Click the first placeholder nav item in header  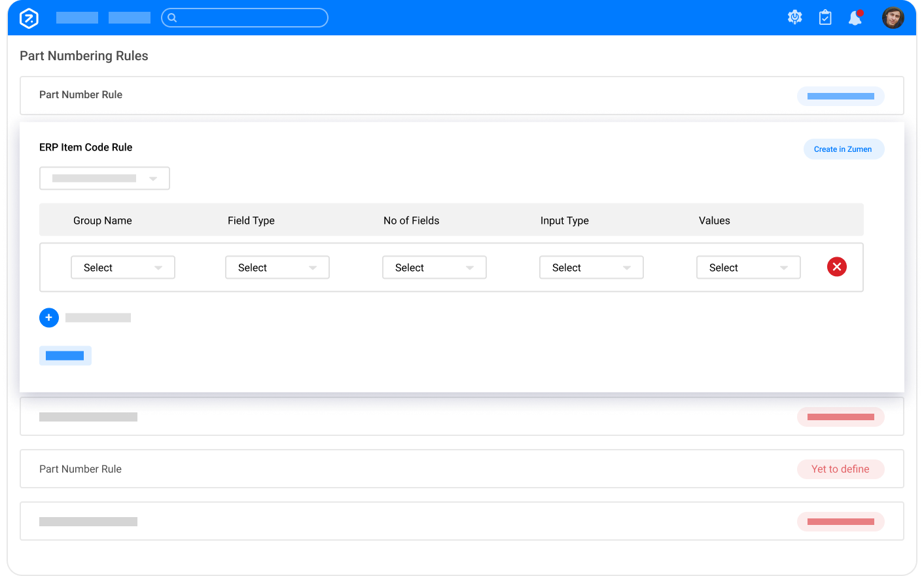77,18
